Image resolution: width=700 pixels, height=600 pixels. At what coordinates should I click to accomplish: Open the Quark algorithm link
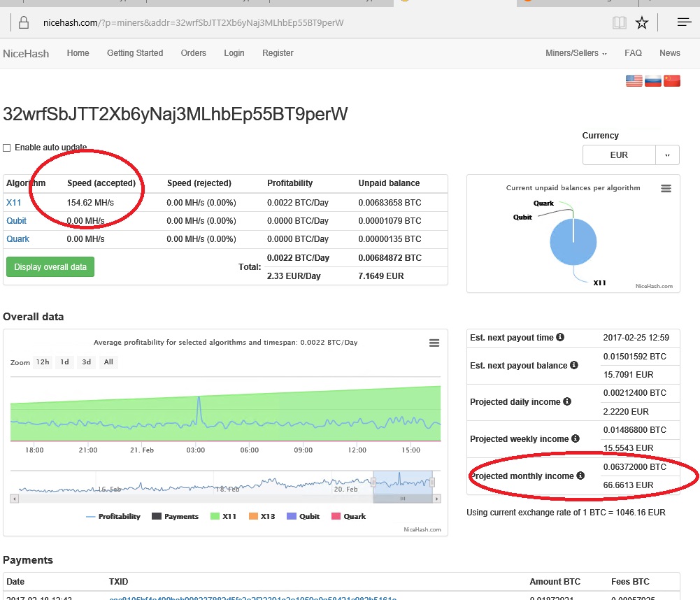[x=18, y=239]
